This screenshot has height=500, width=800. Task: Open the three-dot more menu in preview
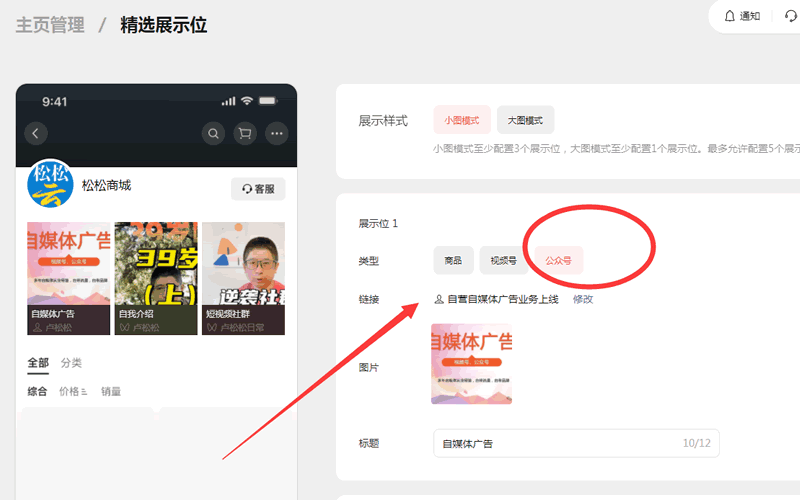coord(277,134)
